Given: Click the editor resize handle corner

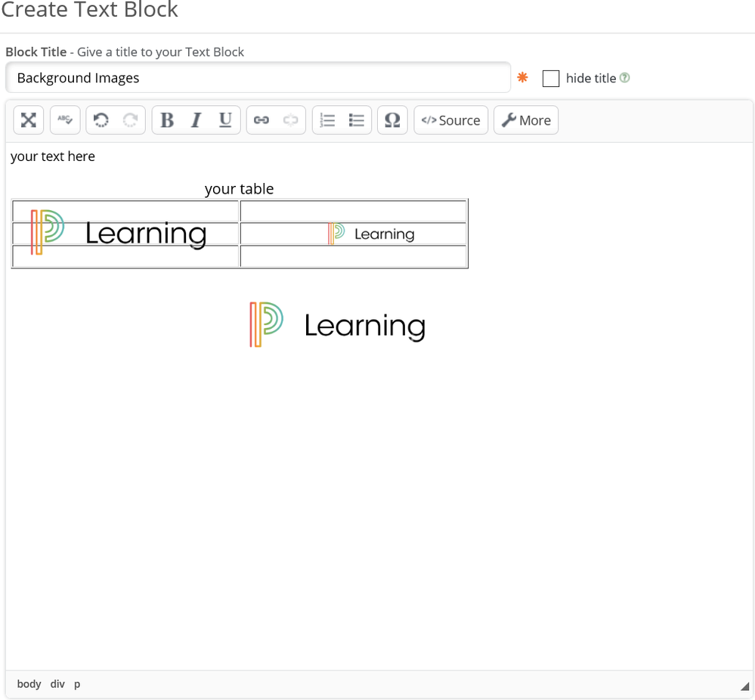Looking at the screenshot, I should (x=744, y=686).
